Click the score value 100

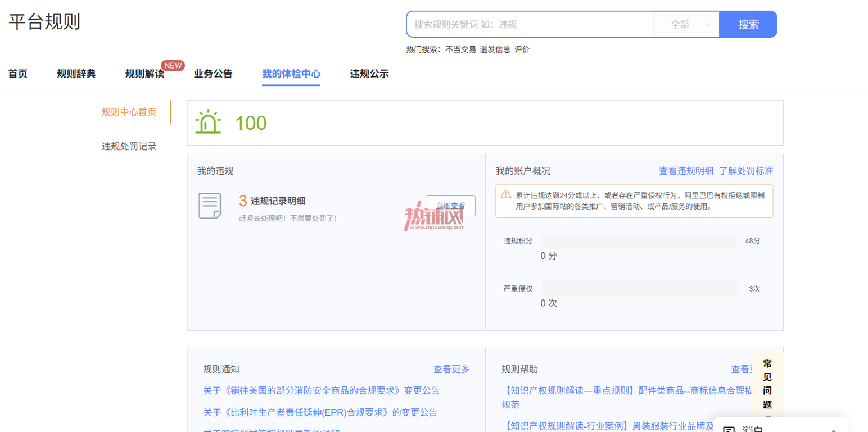251,123
